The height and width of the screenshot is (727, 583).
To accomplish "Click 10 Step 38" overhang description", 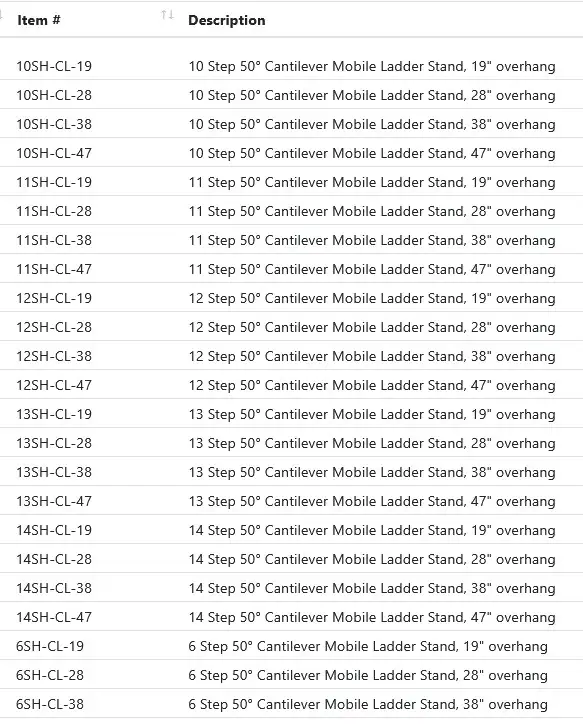I will 372,124.
